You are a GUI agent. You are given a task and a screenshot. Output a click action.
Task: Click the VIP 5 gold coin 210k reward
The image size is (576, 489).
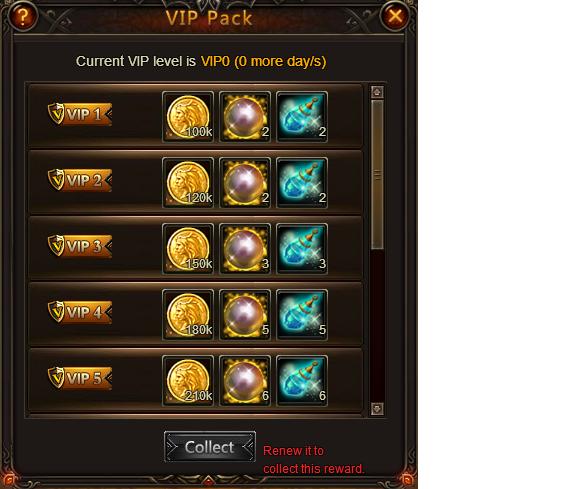pos(188,381)
